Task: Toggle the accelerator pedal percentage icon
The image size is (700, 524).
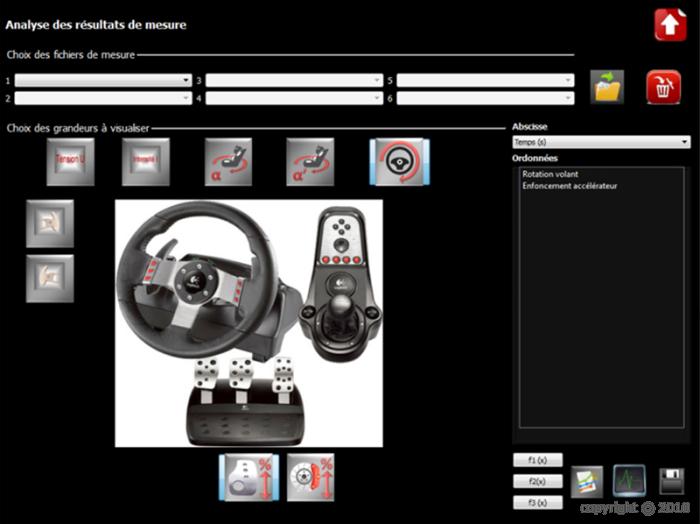Action: (x=249, y=478)
